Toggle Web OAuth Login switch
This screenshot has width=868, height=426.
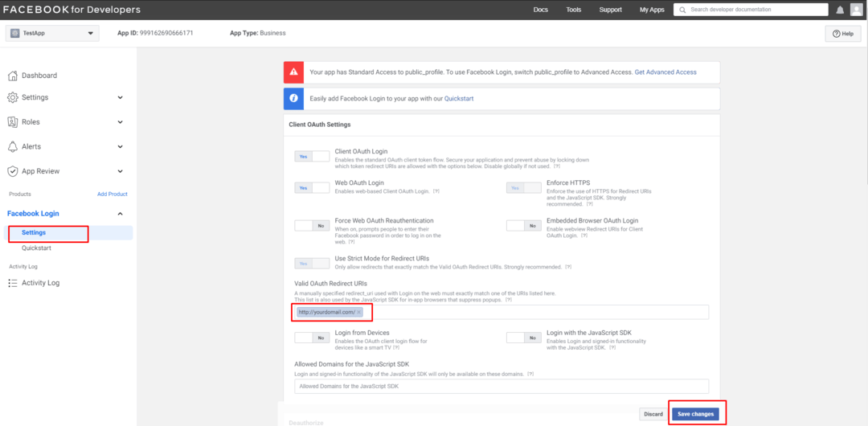pos(312,188)
